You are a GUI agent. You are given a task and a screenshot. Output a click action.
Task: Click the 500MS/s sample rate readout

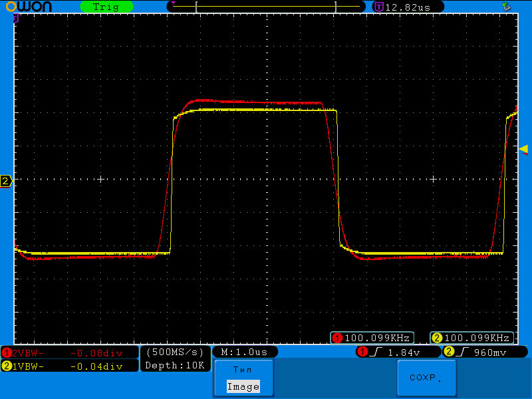point(175,352)
